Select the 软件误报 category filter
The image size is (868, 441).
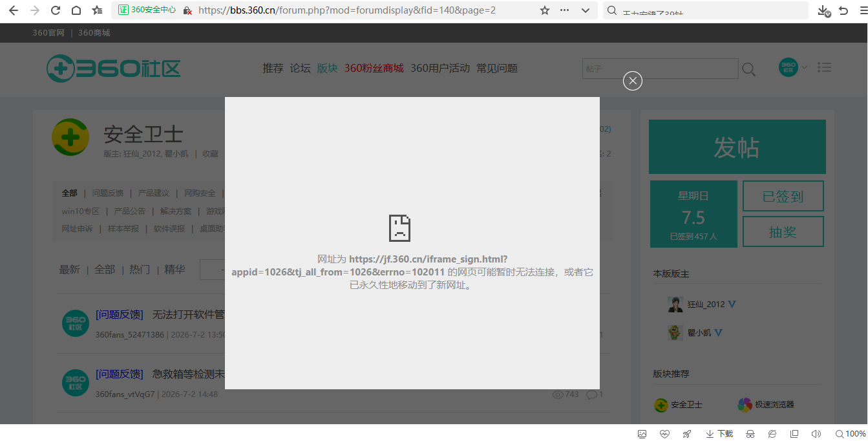click(169, 228)
